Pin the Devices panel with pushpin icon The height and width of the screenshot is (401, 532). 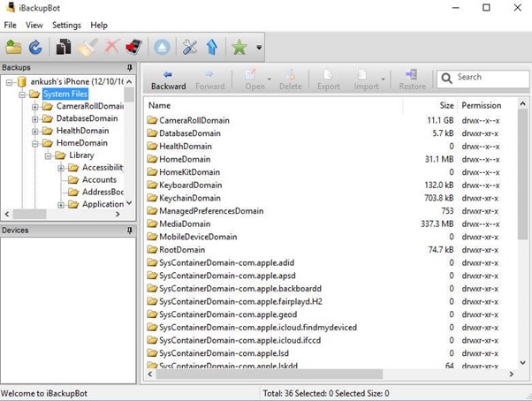coord(130,231)
